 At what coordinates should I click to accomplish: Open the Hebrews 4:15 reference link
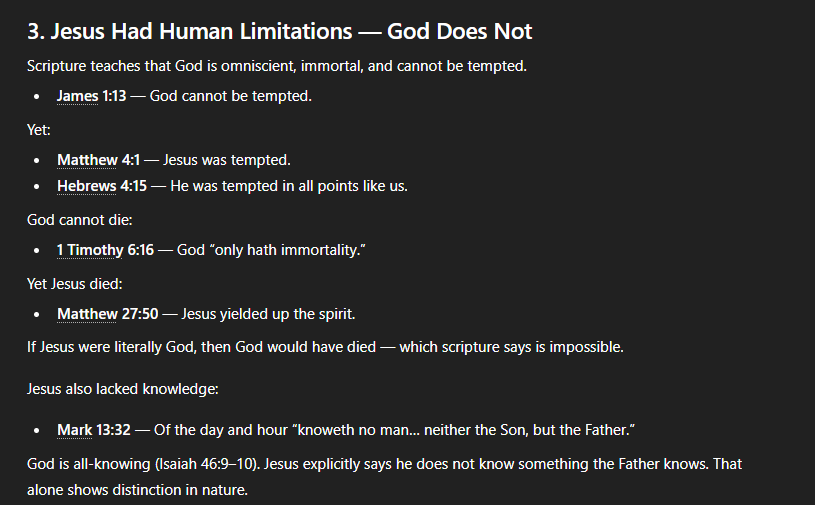[103, 186]
